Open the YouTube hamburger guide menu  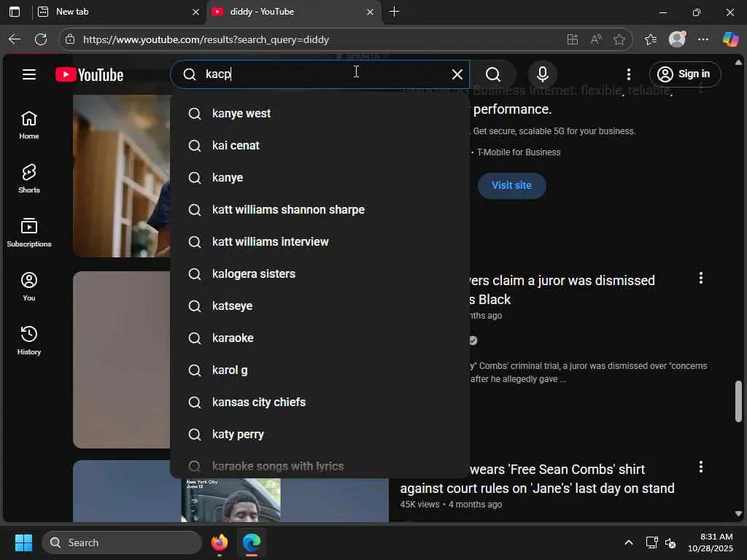click(29, 74)
